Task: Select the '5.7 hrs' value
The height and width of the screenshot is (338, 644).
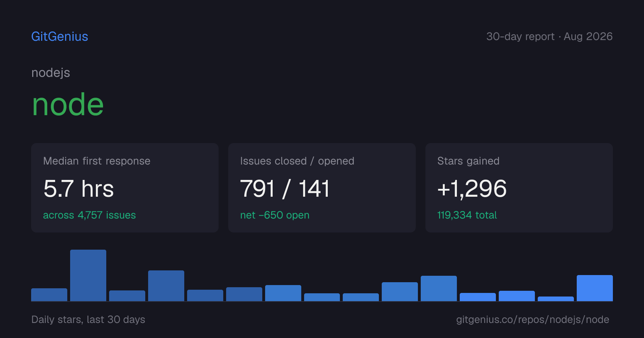Action: [79, 188]
